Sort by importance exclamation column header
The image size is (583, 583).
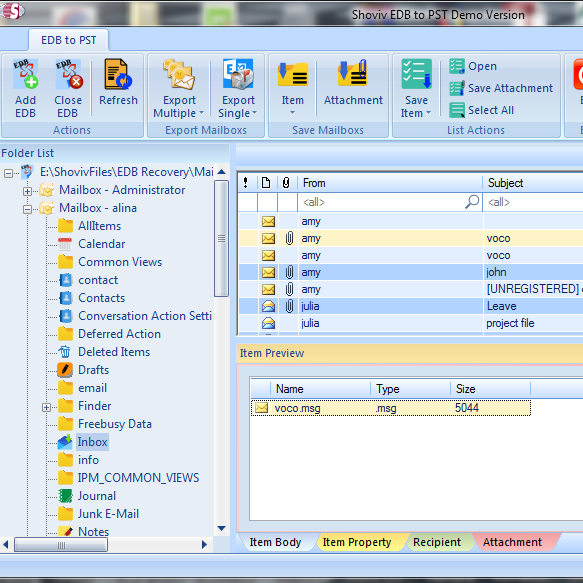point(246,183)
